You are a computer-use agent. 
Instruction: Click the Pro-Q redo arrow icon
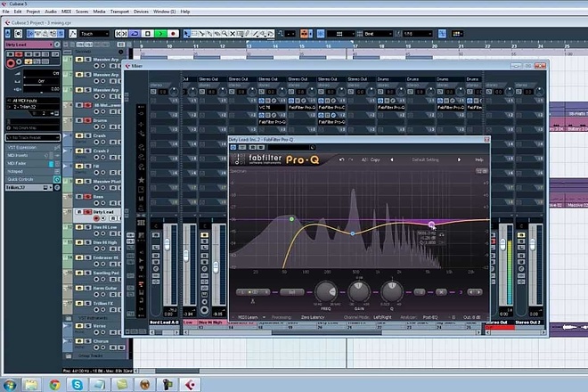pyautogui.click(x=351, y=159)
